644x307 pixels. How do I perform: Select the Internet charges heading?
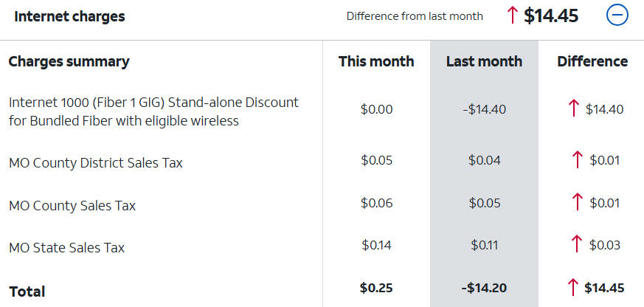coord(69,16)
